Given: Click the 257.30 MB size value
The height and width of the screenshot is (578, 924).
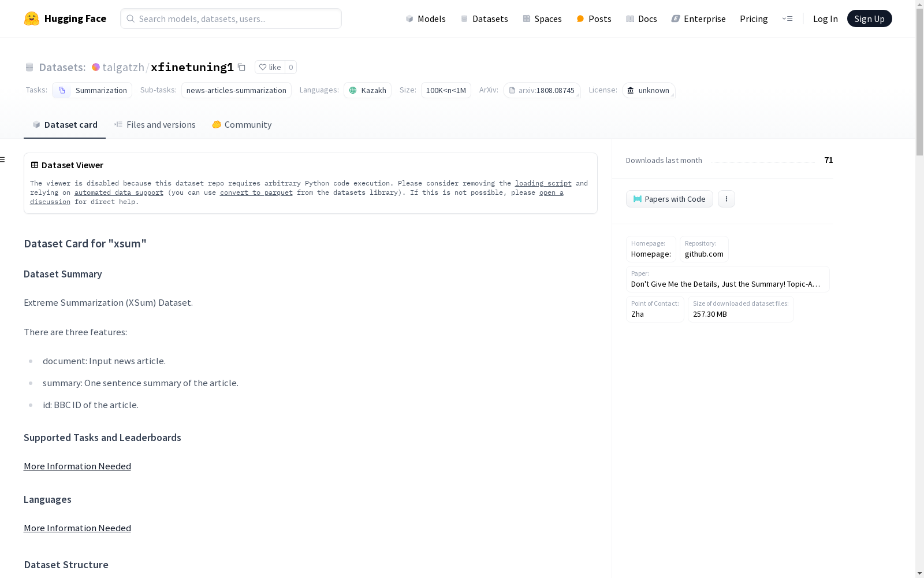Looking at the screenshot, I should (710, 314).
